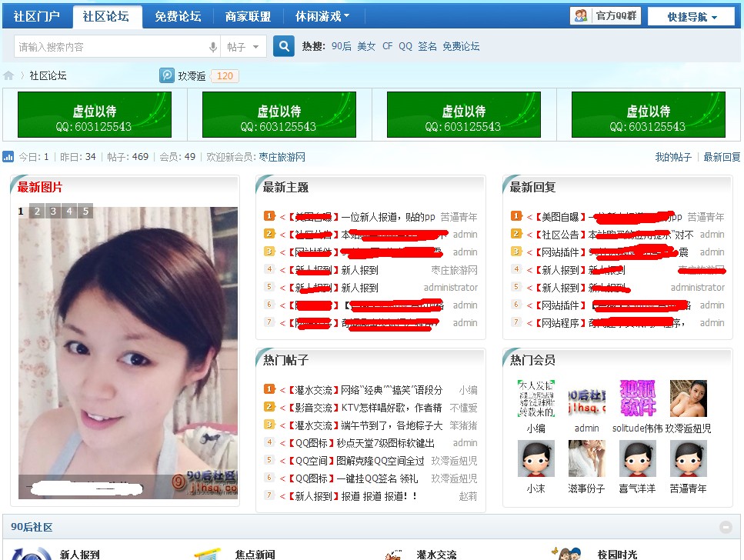This screenshot has width=744, height=560.
Task: Click the statistics bar chart icon
Action: click(8, 157)
